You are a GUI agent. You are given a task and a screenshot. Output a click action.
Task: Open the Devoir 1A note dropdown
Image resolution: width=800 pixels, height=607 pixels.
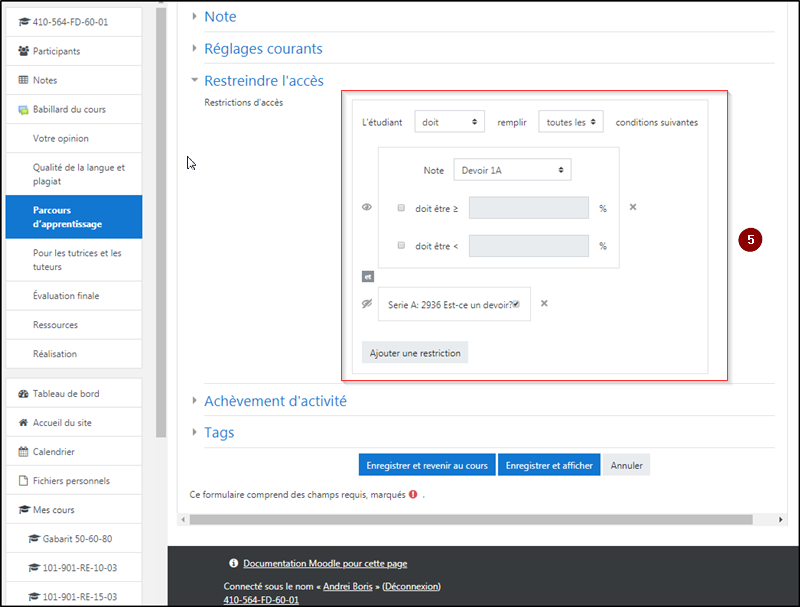(x=512, y=170)
